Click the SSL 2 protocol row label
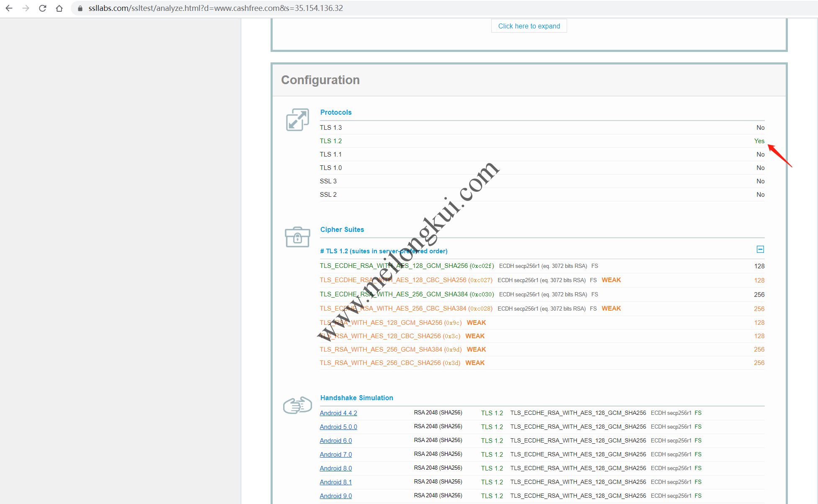 click(328, 195)
